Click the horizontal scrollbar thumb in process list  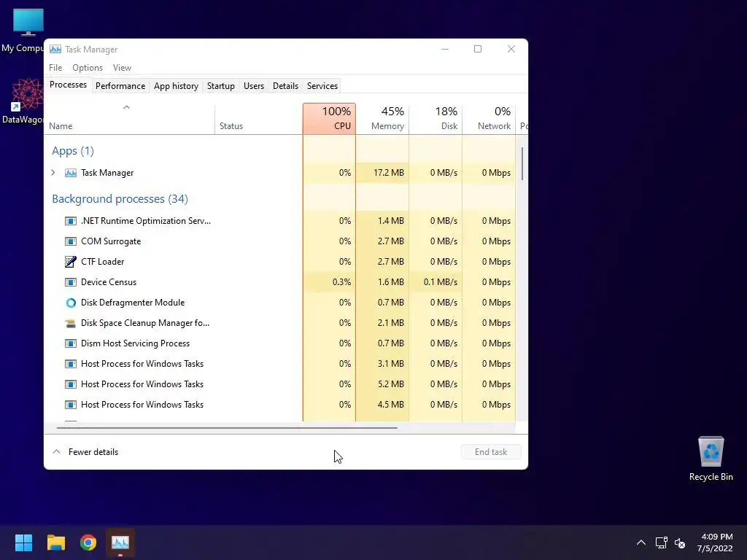click(227, 428)
